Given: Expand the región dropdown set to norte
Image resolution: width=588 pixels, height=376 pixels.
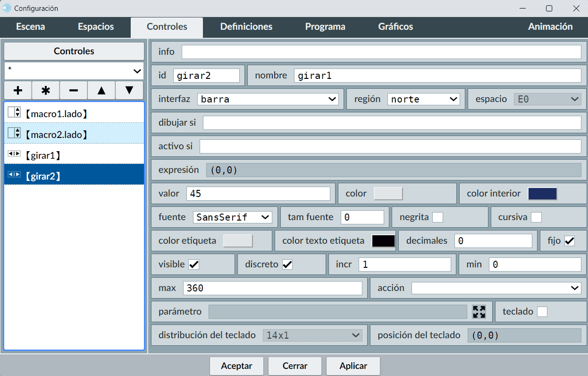Looking at the screenshot, I should (423, 99).
